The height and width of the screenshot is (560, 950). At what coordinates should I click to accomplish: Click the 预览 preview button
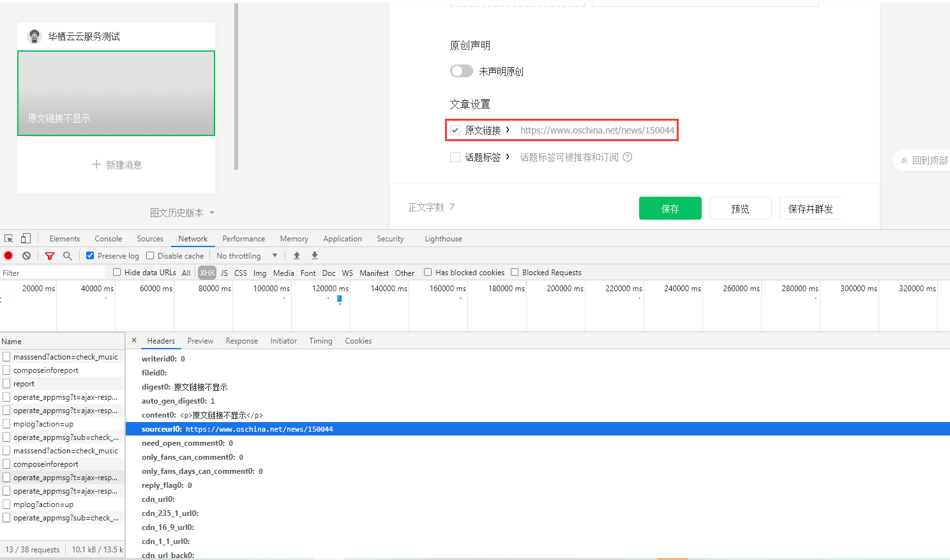pos(740,209)
